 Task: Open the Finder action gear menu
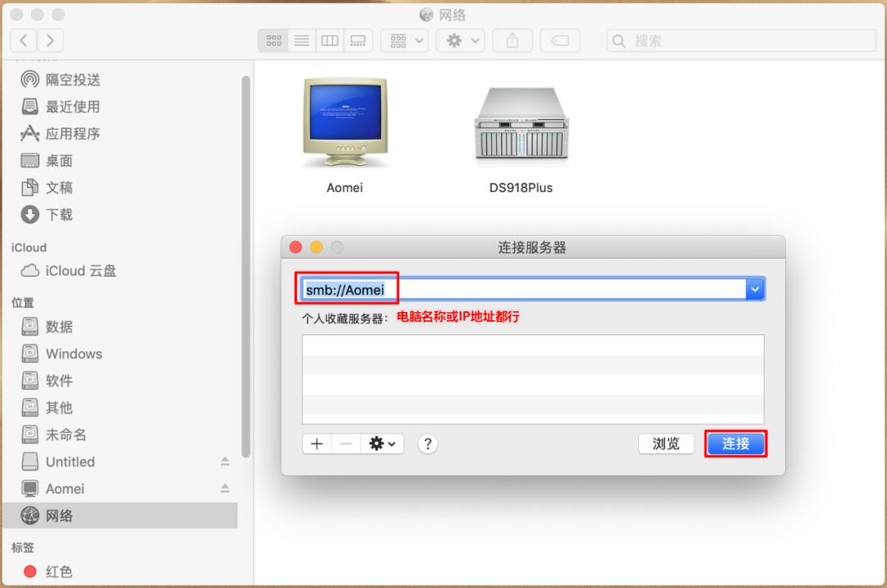(x=461, y=41)
